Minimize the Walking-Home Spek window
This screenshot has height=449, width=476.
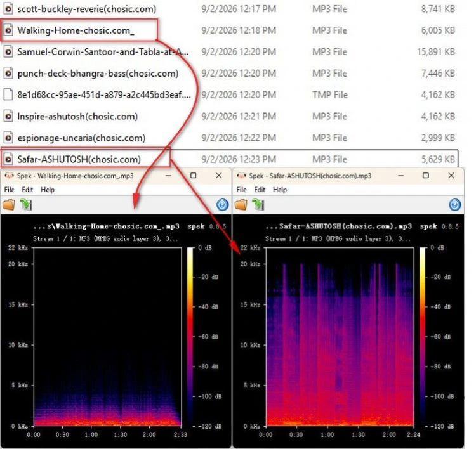pyautogui.click(x=168, y=176)
